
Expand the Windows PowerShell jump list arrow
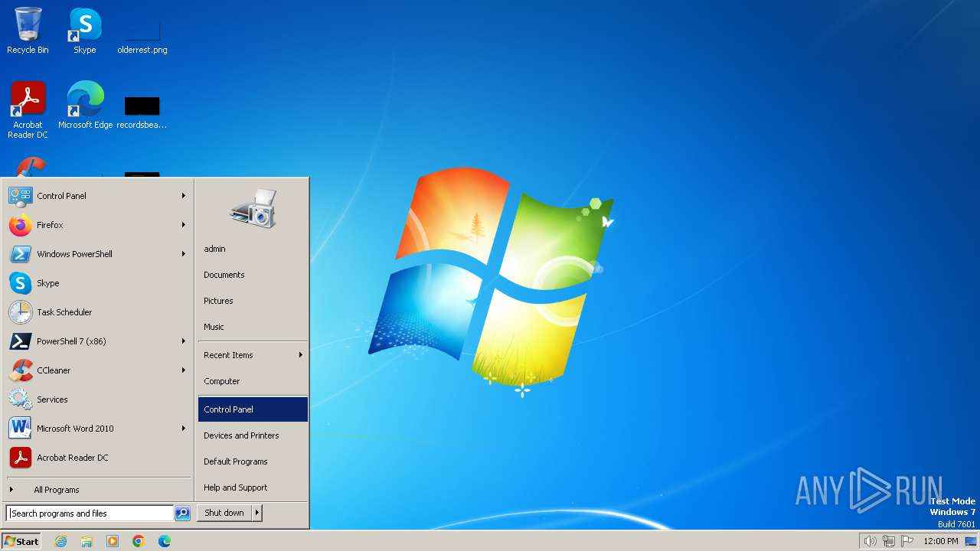(184, 254)
